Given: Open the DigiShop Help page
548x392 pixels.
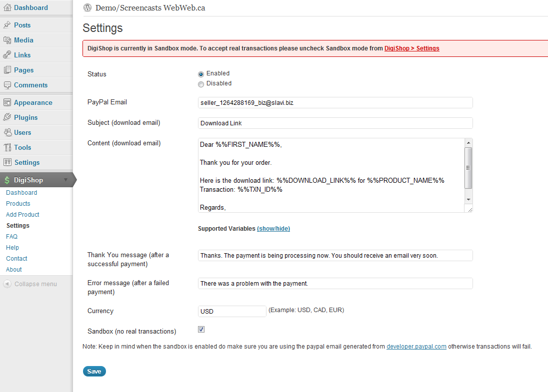Looking at the screenshot, I should [x=12, y=248].
